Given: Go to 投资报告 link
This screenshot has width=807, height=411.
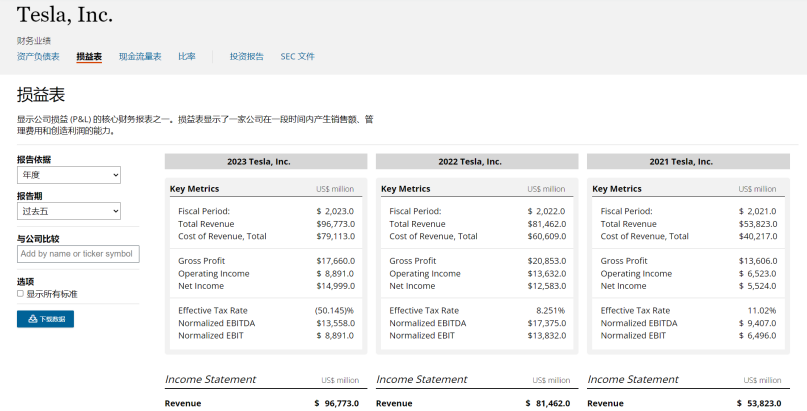Looking at the screenshot, I should click(x=247, y=57).
